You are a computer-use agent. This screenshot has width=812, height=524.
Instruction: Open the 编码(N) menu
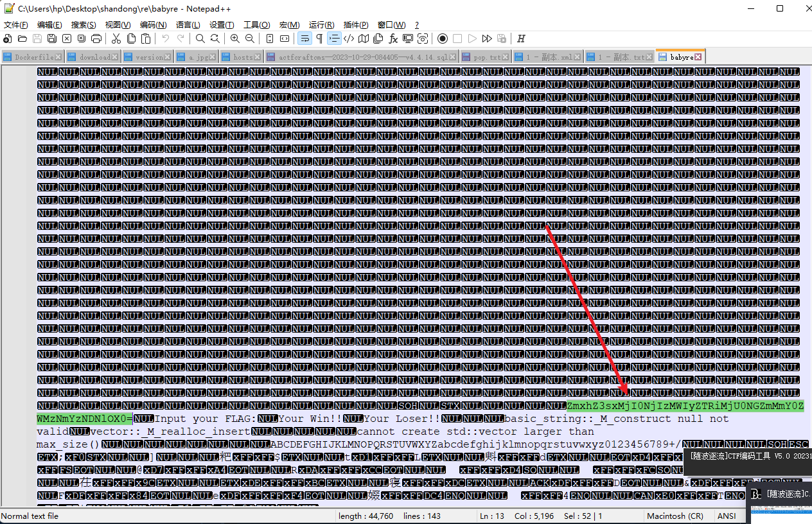pos(153,24)
